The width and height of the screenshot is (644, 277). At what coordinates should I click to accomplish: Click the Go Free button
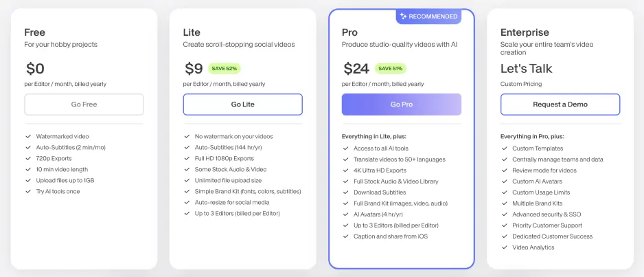click(84, 104)
